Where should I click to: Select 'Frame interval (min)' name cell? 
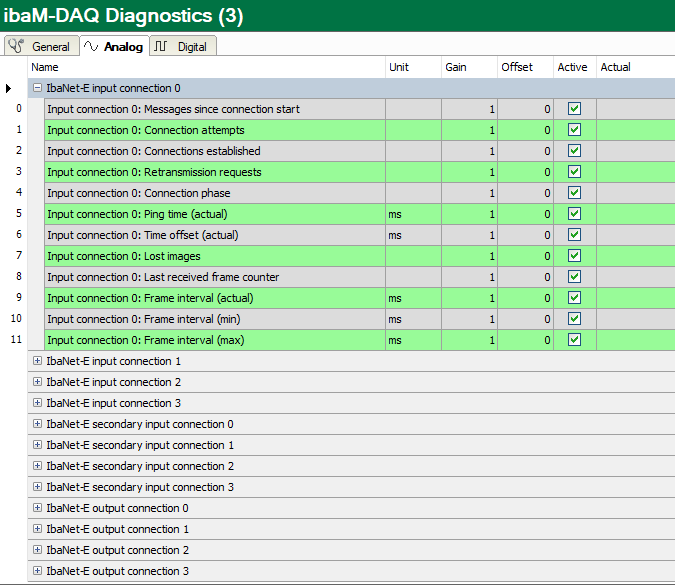[215, 319]
